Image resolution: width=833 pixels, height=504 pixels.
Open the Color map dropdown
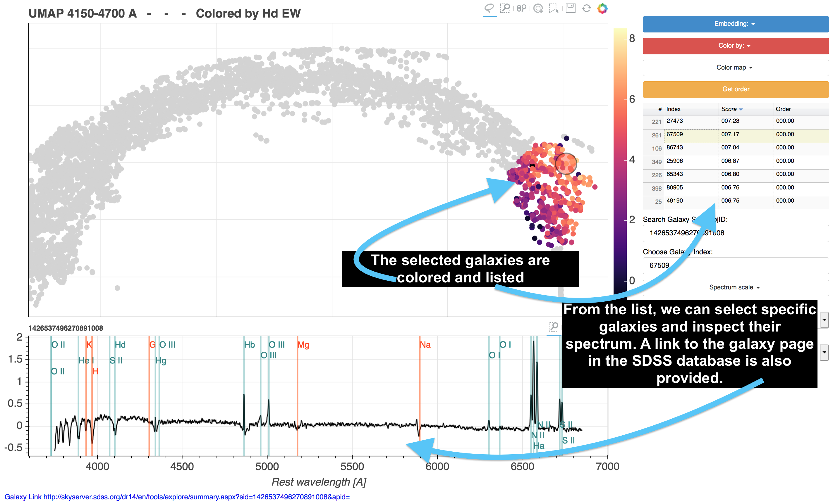735,68
